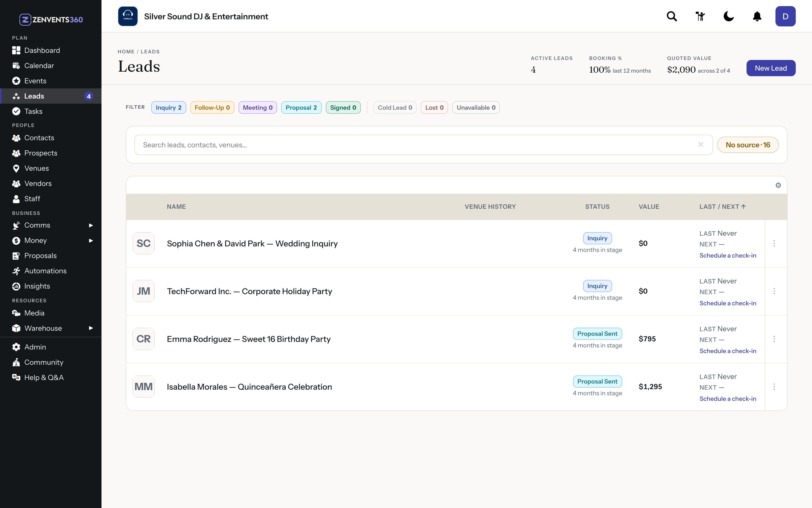This screenshot has height=508, width=812.
Task: Filter leads by Cold Lead status
Action: (395, 107)
